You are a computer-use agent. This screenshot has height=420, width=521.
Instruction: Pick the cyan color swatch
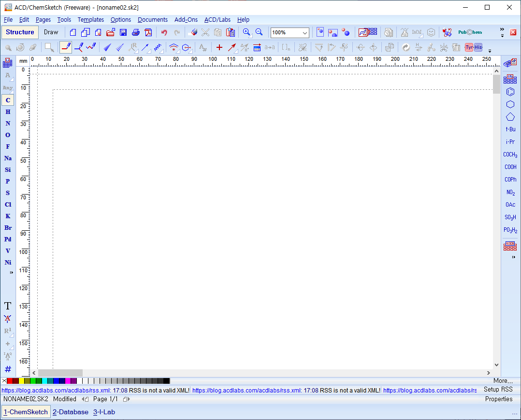(44, 381)
